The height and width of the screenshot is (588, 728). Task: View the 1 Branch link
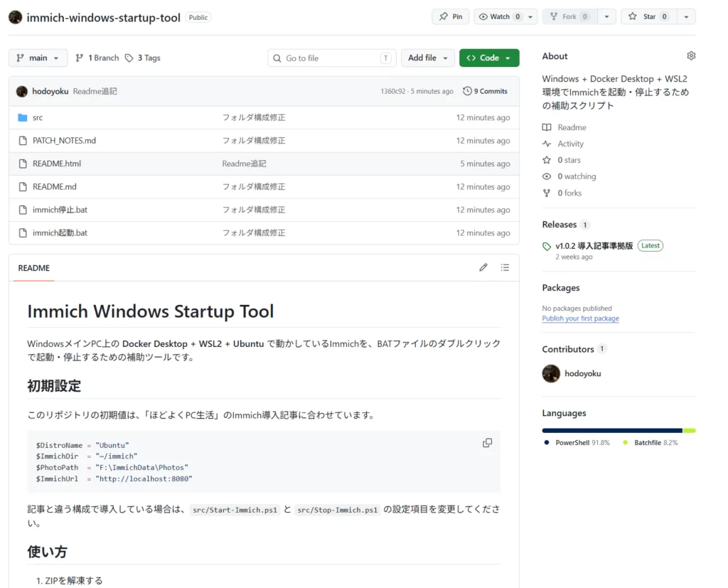(97, 58)
